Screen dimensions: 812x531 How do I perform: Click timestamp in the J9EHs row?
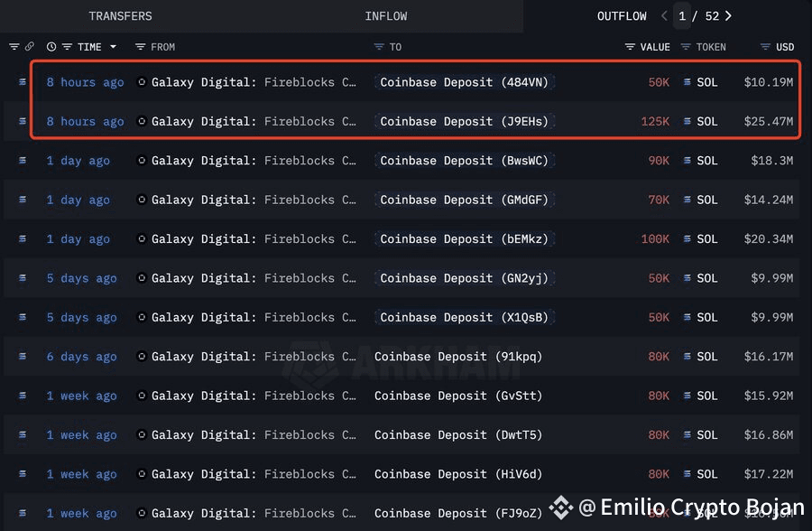85,121
